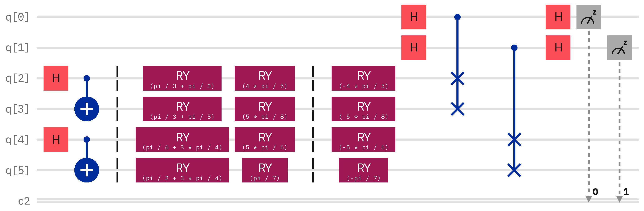The width and height of the screenshot is (644, 211).
Task: Click the RY(5 * pi / 6) gate
Action: click(264, 140)
